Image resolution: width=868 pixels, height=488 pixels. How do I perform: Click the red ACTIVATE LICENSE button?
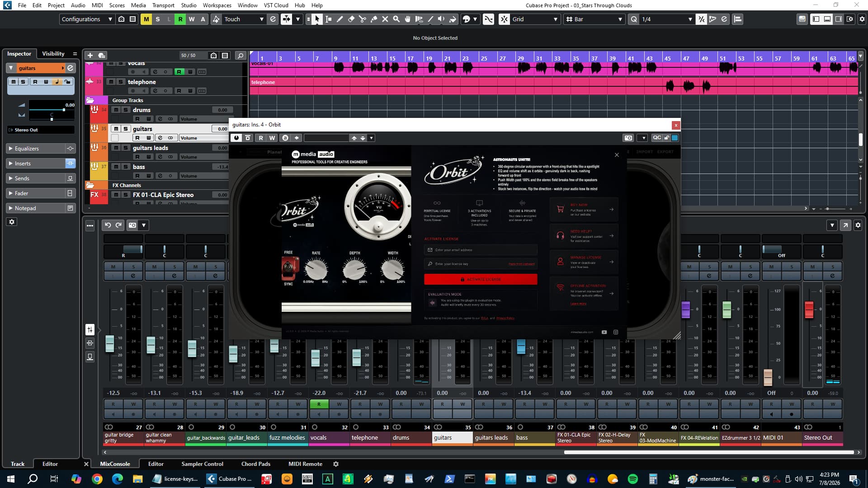[x=481, y=279]
